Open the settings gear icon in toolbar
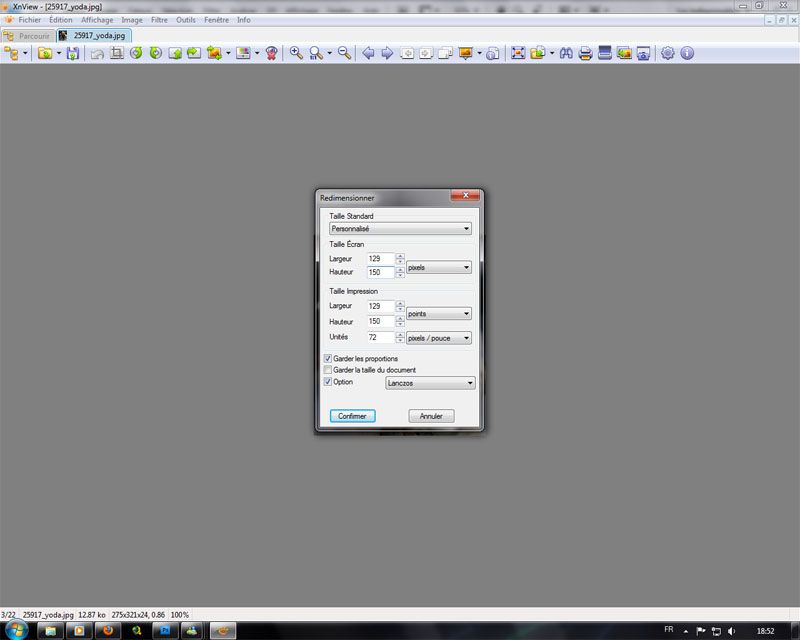This screenshot has height=640, width=800. [667, 53]
